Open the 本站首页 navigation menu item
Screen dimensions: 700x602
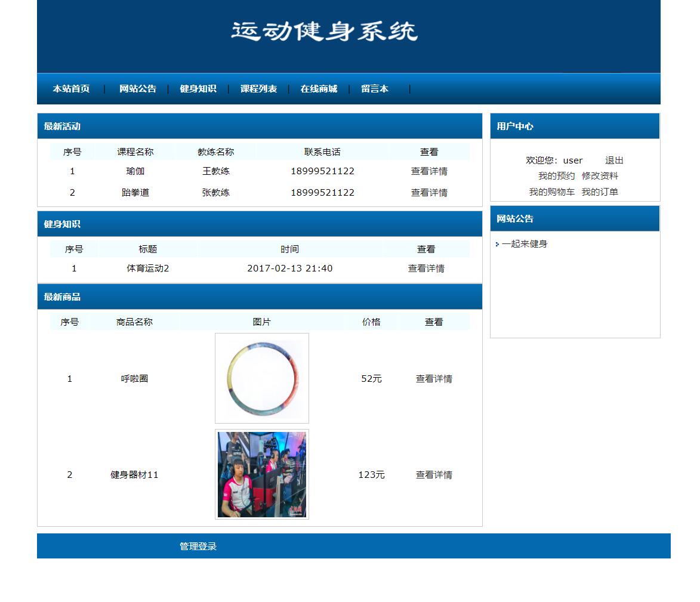pyautogui.click(x=73, y=88)
